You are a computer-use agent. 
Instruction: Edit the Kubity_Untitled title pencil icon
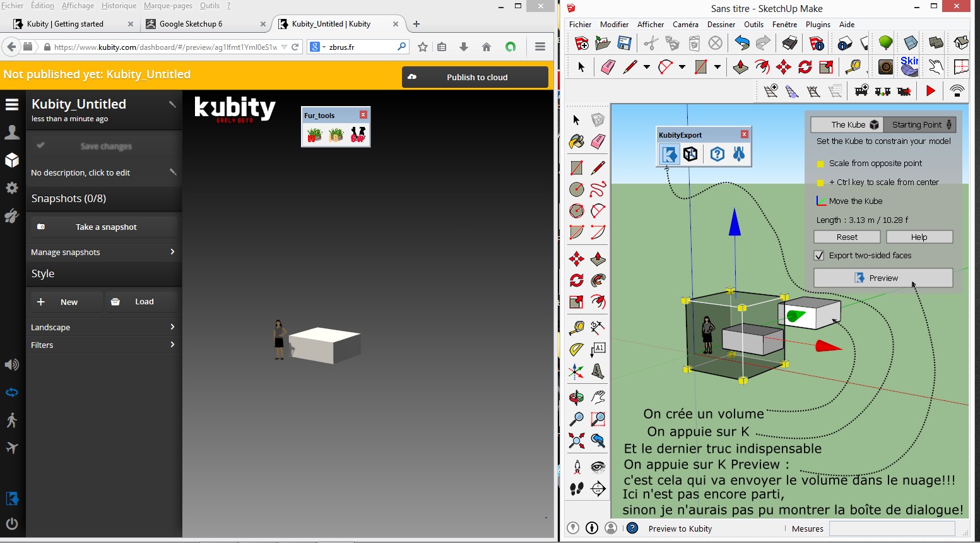tap(172, 104)
